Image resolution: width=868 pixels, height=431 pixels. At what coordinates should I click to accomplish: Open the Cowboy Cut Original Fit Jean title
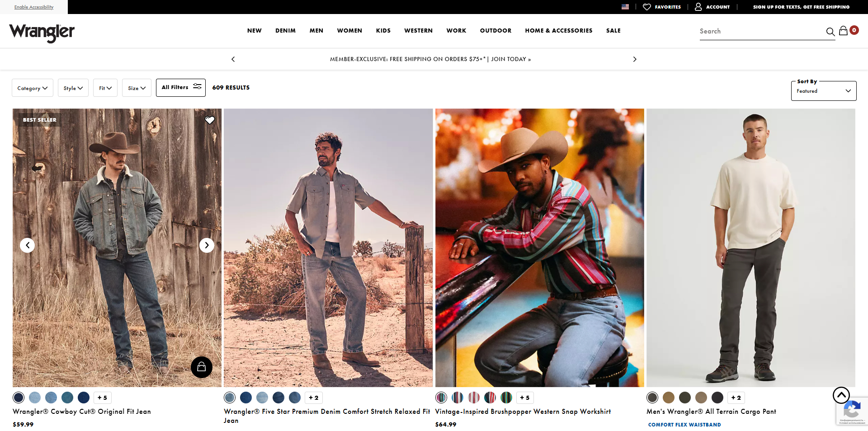pos(82,412)
